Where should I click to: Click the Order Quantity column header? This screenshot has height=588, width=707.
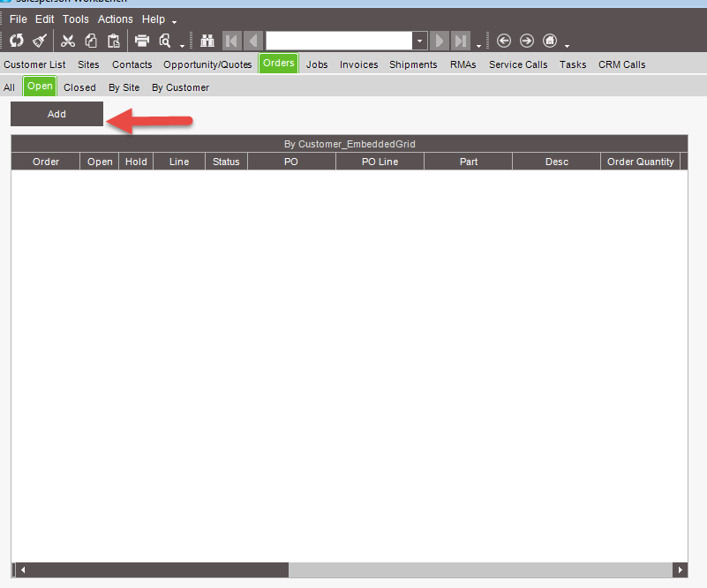(640, 162)
